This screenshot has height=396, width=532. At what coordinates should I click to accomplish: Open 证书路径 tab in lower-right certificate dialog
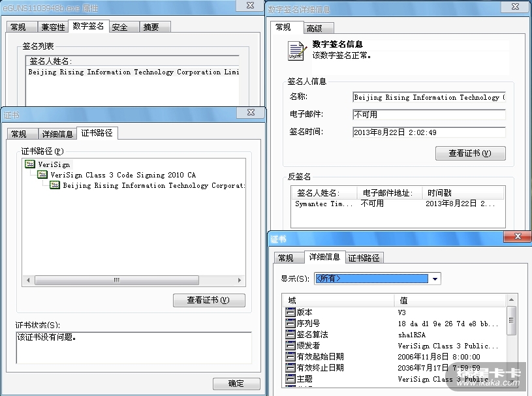coord(364,258)
